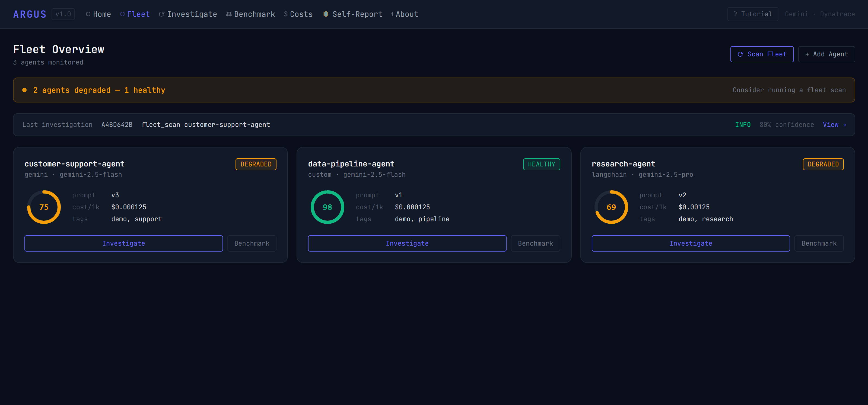This screenshot has width=868, height=405.
Task: Click the $0.000125 cost on customer-support-agent
Action: (x=129, y=207)
